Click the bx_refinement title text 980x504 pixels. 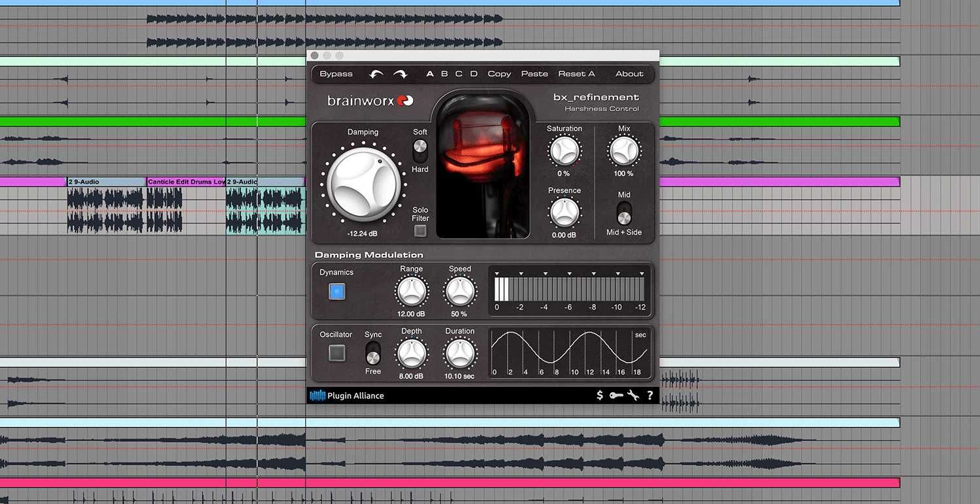596,97
